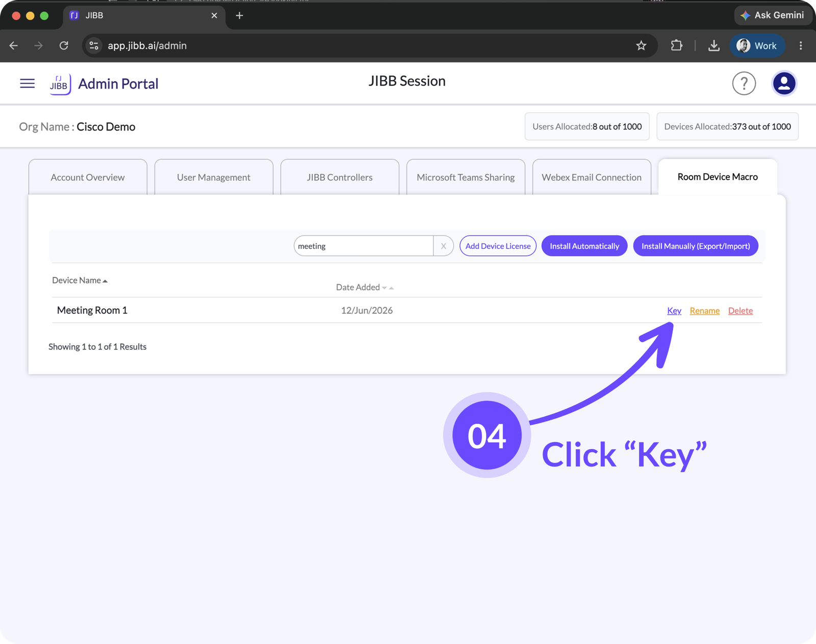
Task: Open the help question mark icon
Action: [x=744, y=83]
